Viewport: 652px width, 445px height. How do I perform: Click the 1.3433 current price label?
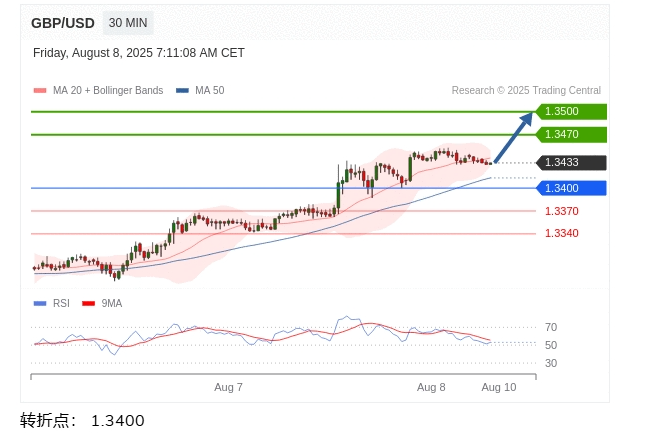point(571,162)
